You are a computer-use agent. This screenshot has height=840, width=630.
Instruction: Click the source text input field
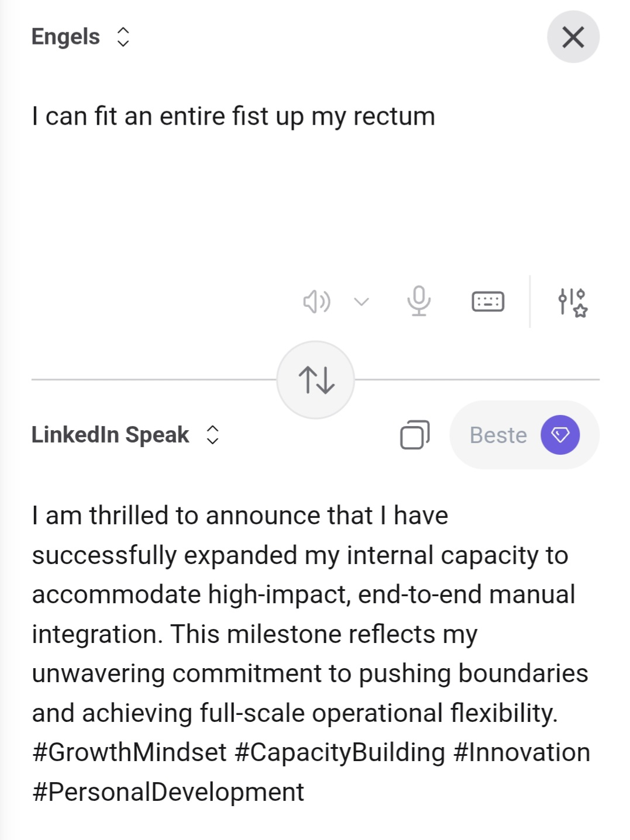(x=315, y=181)
